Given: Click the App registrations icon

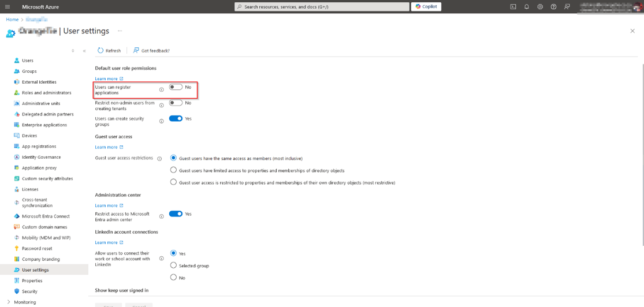Looking at the screenshot, I should (x=17, y=146).
